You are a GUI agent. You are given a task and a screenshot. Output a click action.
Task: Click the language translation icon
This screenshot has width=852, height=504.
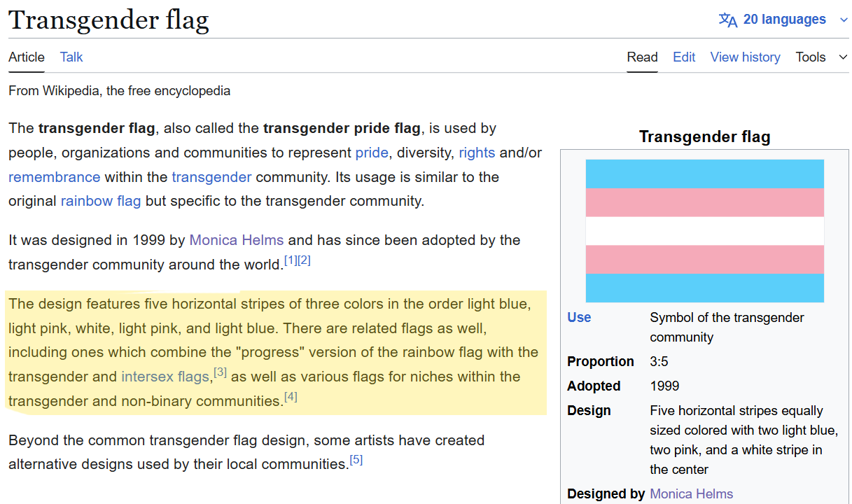click(728, 20)
